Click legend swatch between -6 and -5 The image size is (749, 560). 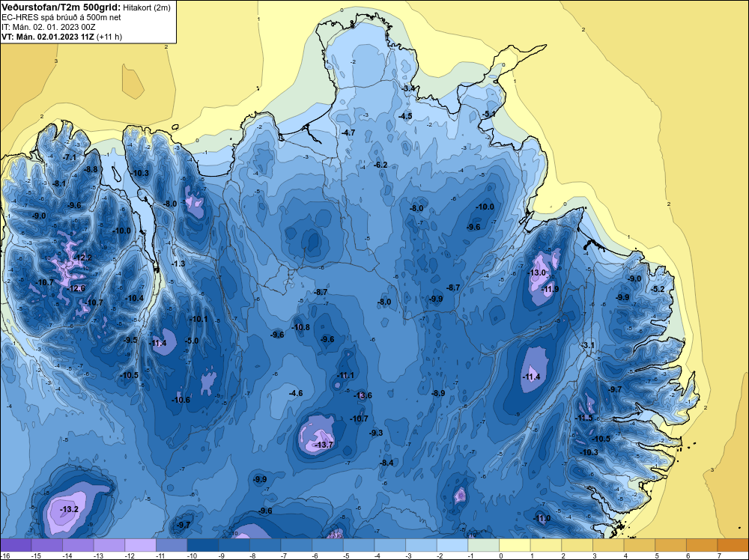tap(328, 545)
